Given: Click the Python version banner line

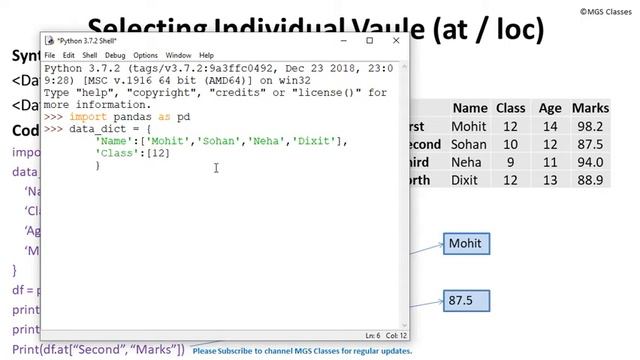Looking at the screenshot, I should [x=219, y=68].
